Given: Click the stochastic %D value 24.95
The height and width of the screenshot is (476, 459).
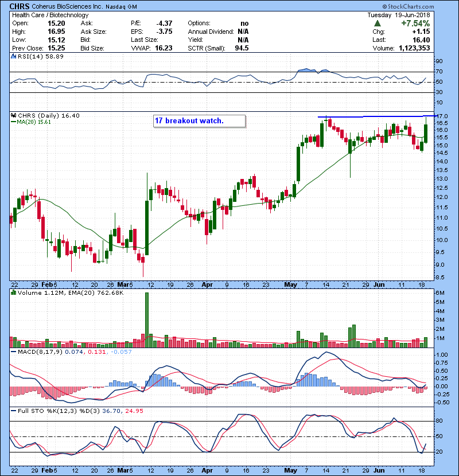Looking at the screenshot, I should 134,411.
